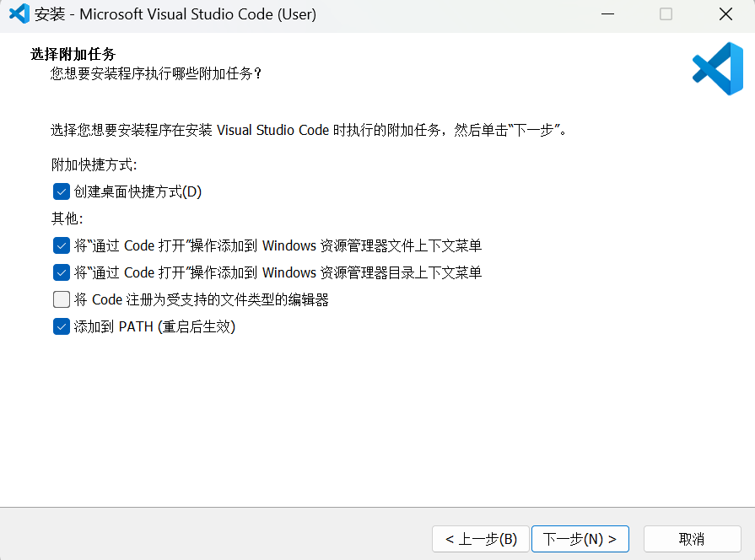Click the 创建桌面快捷方式(D) label text
The image size is (755, 560).
[x=138, y=191]
